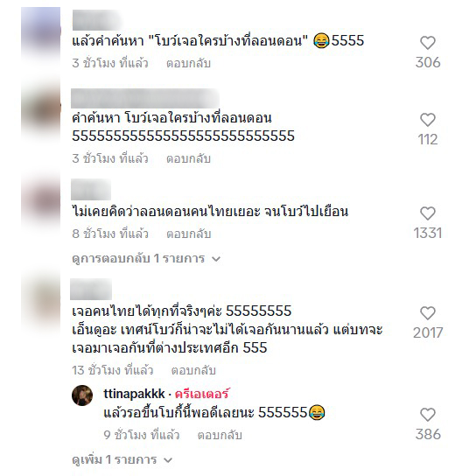Open ttinapakkk username link
The width and height of the screenshot is (462, 476).
(134, 394)
